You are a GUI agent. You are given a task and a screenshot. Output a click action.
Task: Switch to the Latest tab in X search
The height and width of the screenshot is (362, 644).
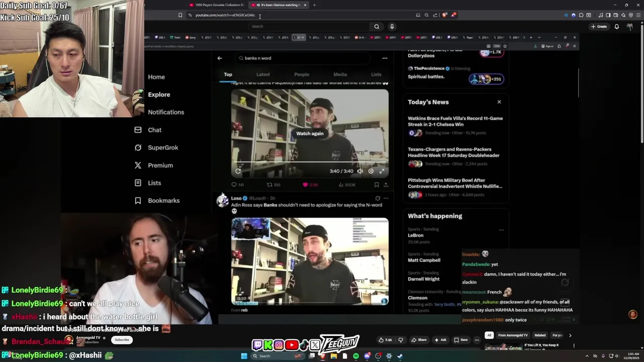pyautogui.click(x=263, y=74)
